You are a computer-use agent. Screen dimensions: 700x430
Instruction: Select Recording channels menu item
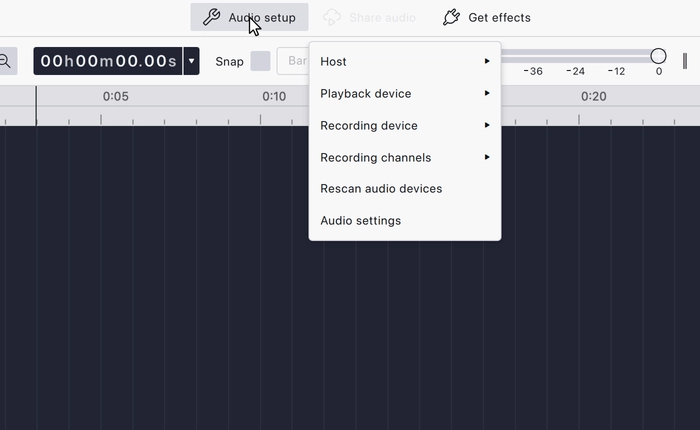coord(405,158)
